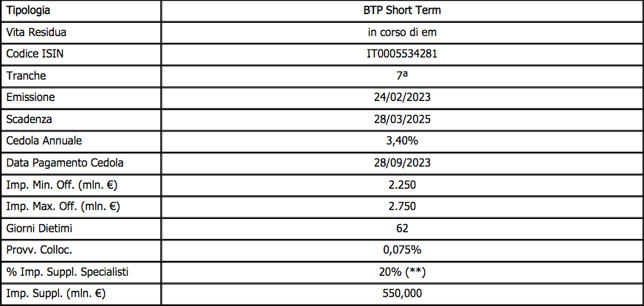
Task: Select the "Codice ISIN" label
Action: (x=34, y=54)
